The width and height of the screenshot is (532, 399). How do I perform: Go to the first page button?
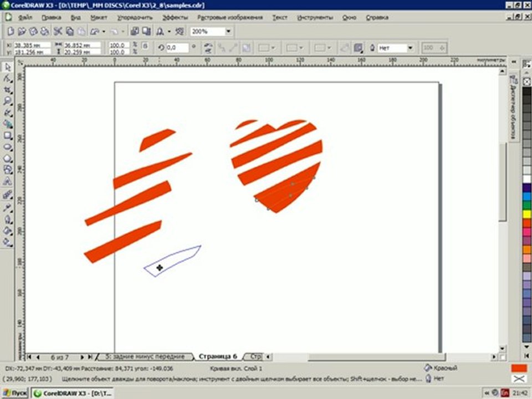point(29,357)
